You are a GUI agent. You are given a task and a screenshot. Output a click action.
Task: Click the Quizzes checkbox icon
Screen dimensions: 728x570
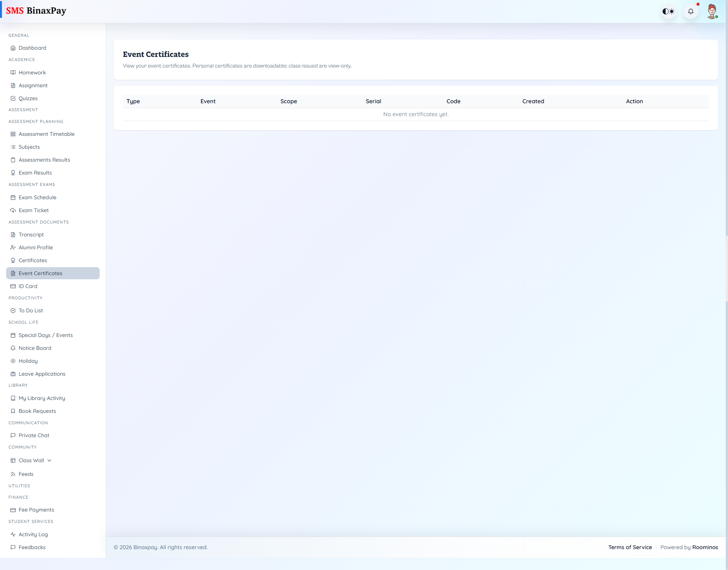(13, 98)
